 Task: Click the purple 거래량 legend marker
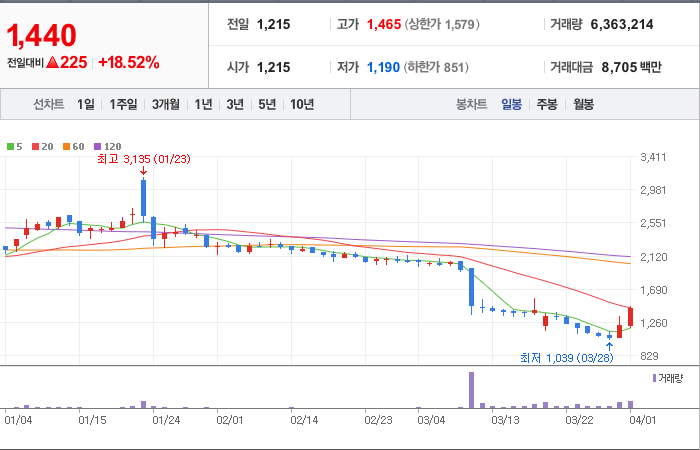click(654, 379)
